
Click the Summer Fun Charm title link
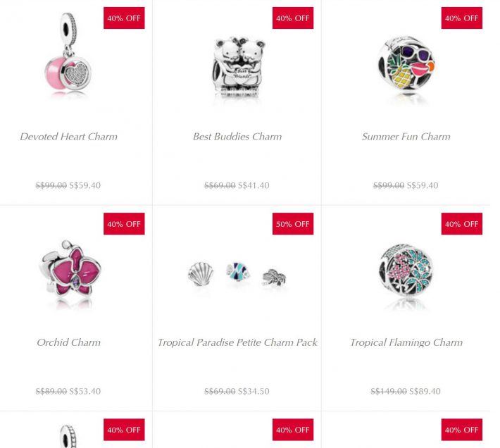click(x=406, y=137)
